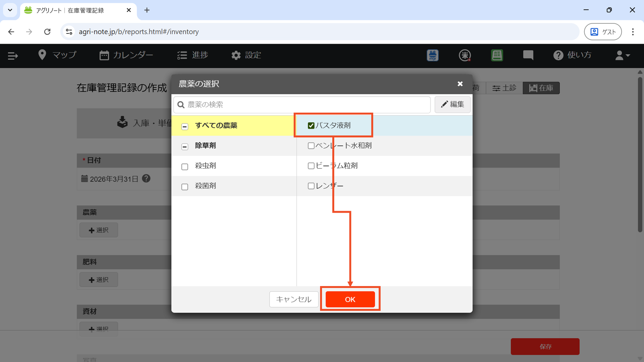Click the mgr frog icon in navbar
The image size is (644, 362).
pyautogui.click(x=432, y=55)
